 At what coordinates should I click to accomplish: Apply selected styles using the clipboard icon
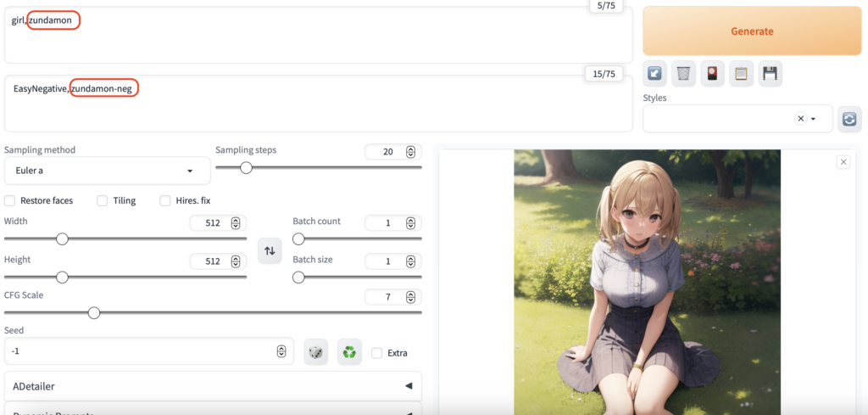coord(741,74)
